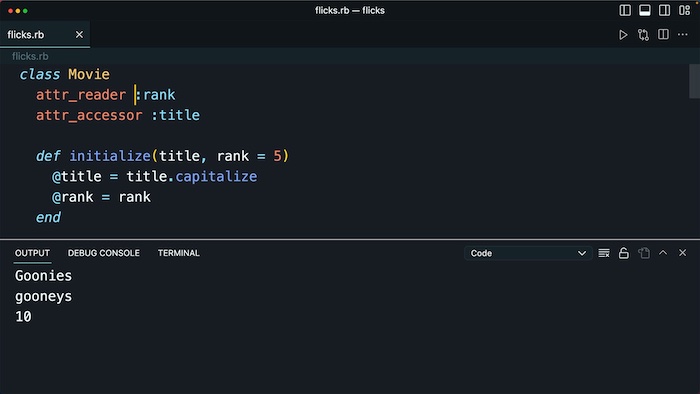Viewport: 700px width, 394px height.
Task: Open the editor's more actions menu
Action: (683, 34)
